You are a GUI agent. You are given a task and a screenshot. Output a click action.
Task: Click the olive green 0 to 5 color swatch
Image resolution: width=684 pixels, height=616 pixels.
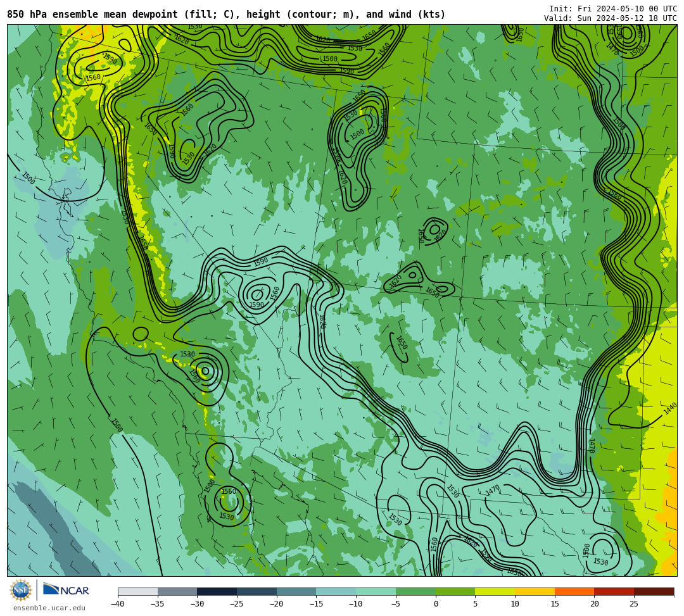[x=455, y=591]
